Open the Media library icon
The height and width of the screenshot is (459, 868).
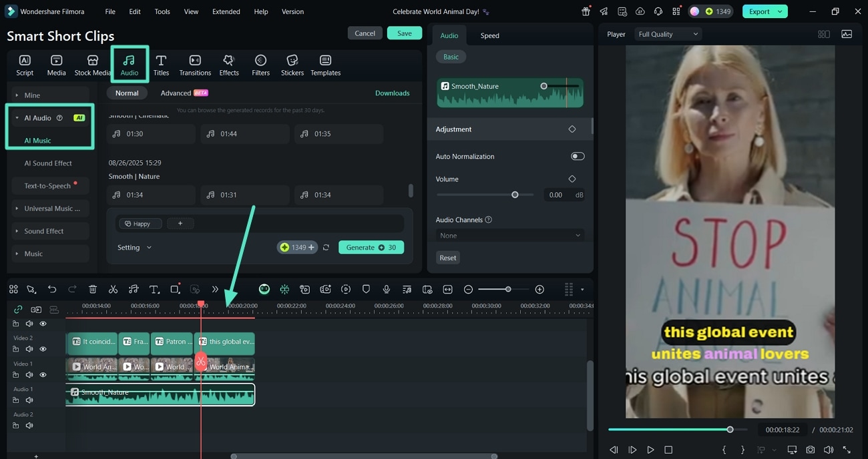point(56,65)
